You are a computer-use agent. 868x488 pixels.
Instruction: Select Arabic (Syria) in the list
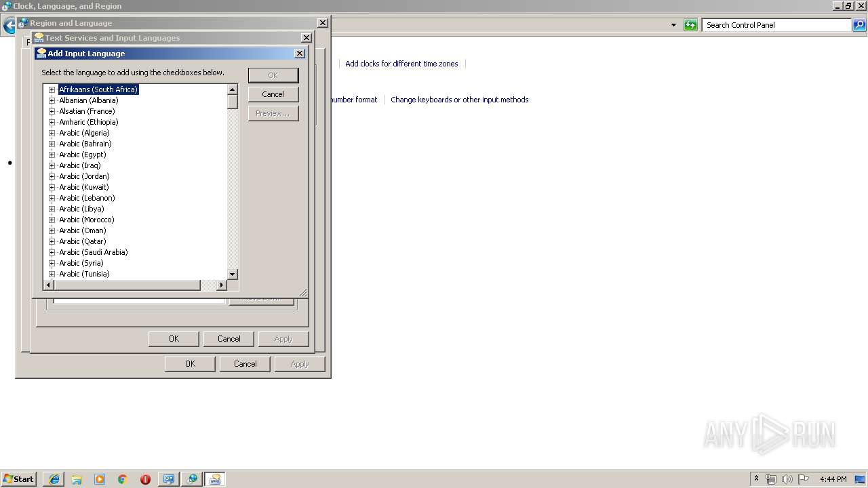pyautogui.click(x=81, y=263)
